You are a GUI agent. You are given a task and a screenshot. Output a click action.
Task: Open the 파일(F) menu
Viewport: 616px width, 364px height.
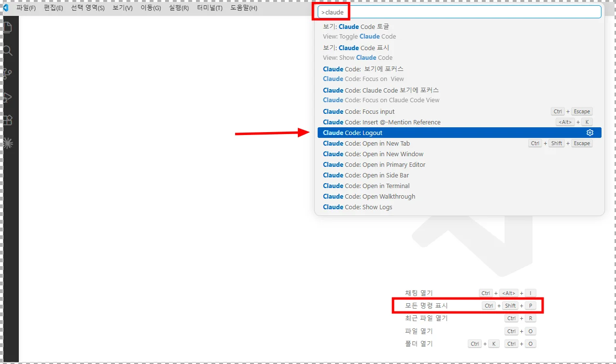point(26,8)
